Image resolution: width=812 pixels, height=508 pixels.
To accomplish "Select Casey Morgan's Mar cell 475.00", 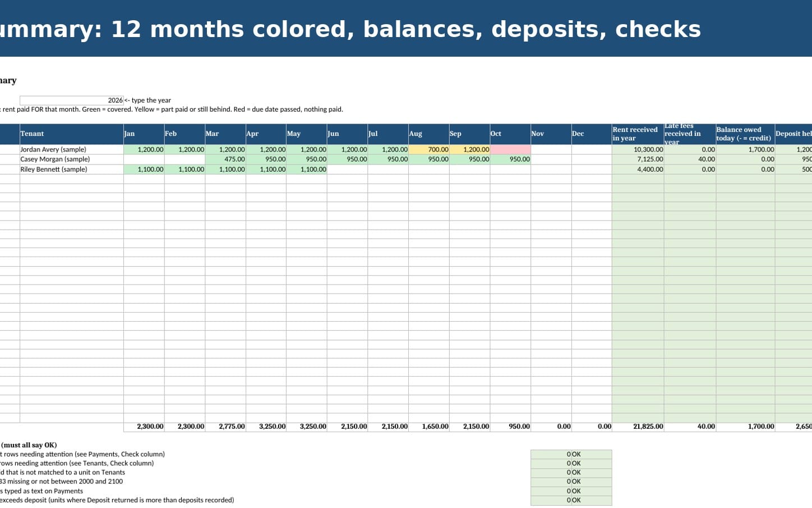I will [225, 159].
